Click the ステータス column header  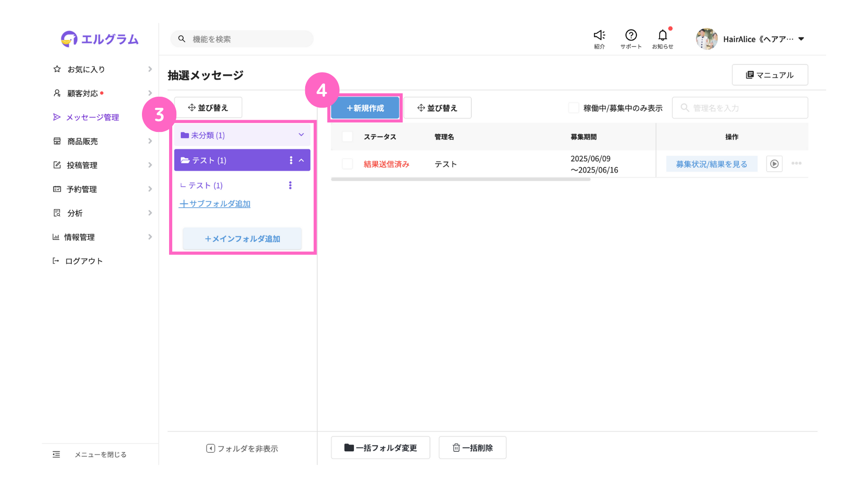point(380,136)
